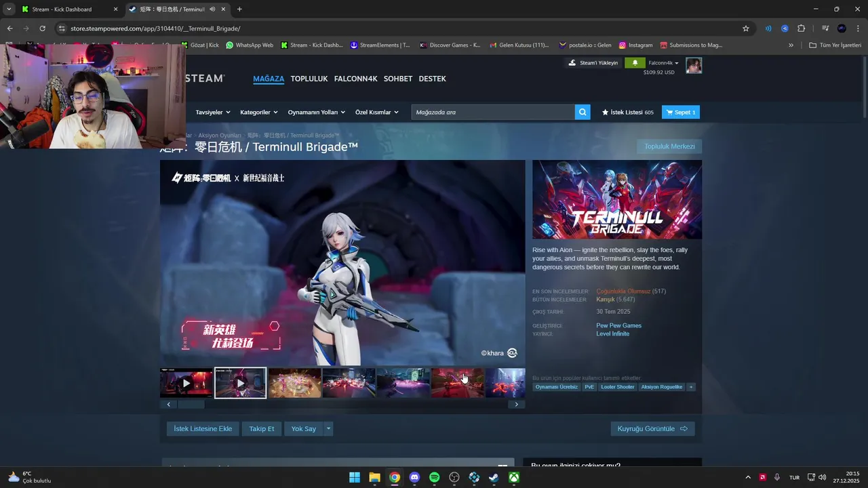
Task: Open the MAĞAZA store tab
Action: pyautogui.click(x=269, y=79)
